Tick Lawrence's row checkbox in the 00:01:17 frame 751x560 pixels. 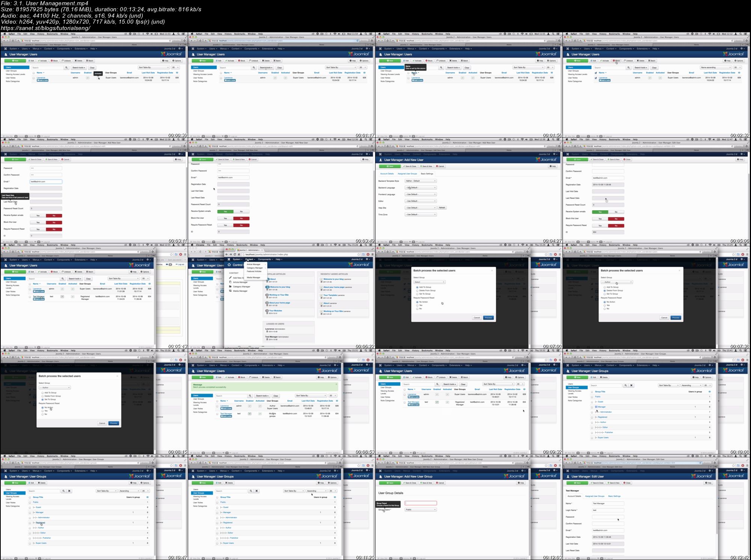[x=221, y=78]
